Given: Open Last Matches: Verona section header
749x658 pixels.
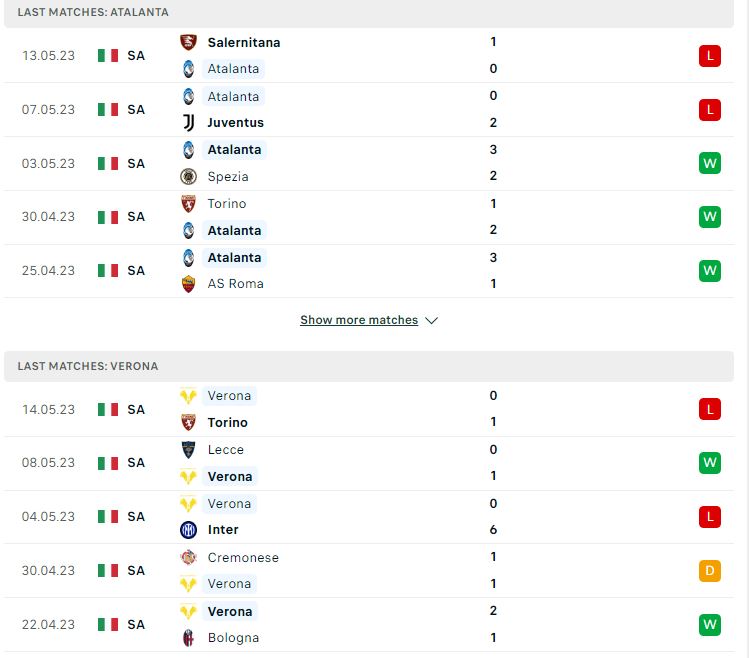Looking at the screenshot, I should click(x=369, y=367).
